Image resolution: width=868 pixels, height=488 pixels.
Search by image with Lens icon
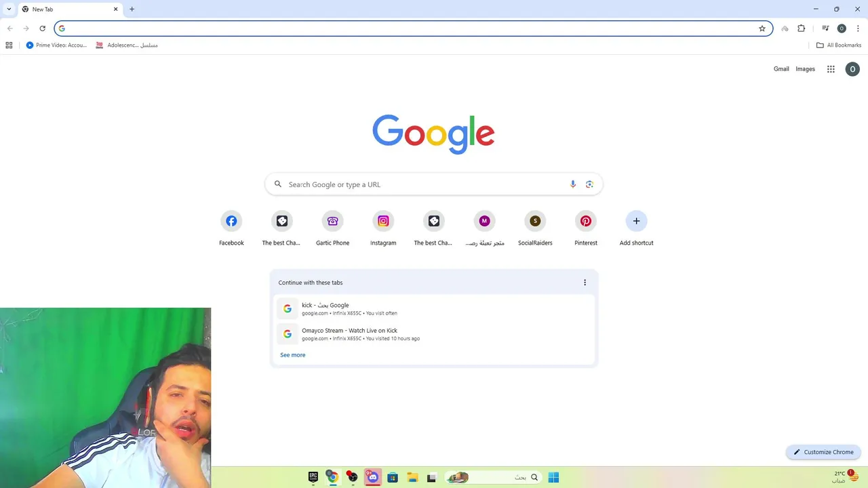pos(589,184)
